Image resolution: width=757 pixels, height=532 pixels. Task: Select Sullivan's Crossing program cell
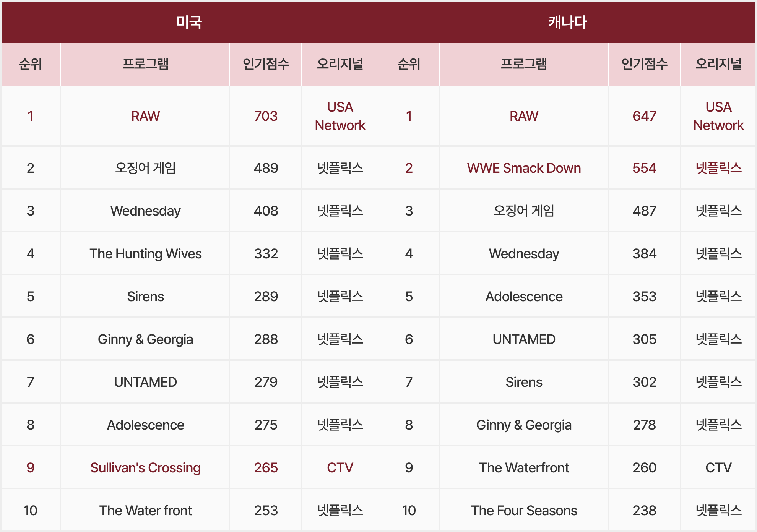(145, 467)
